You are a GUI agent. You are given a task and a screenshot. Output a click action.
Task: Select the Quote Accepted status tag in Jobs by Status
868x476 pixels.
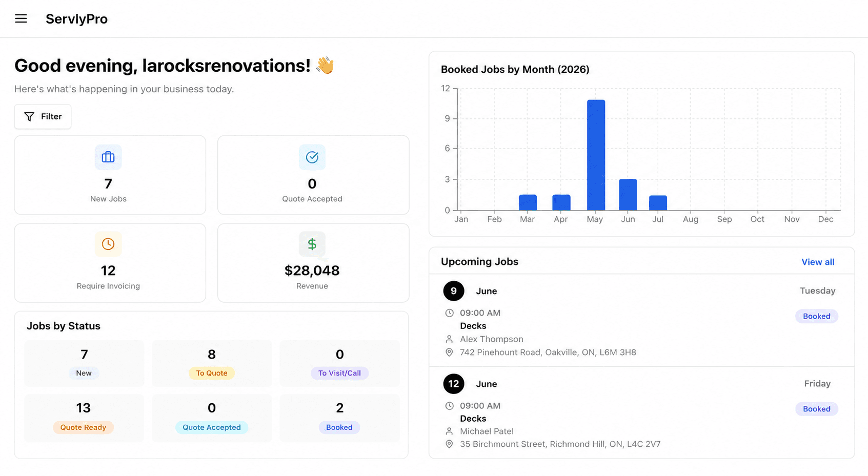click(212, 427)
